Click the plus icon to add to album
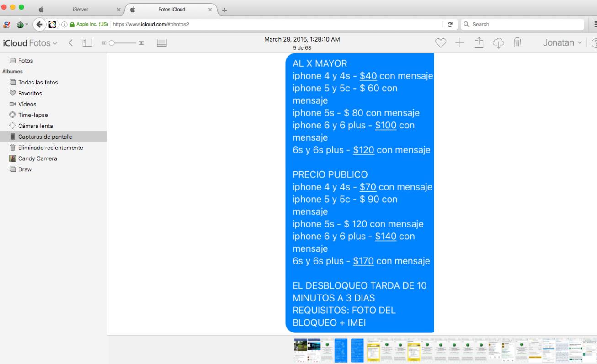 click(459, 43)
